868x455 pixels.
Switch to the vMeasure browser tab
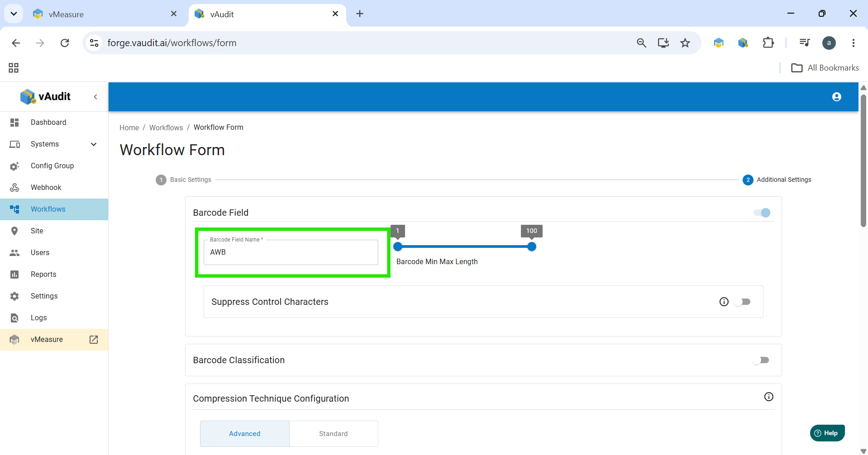[104, 14]
